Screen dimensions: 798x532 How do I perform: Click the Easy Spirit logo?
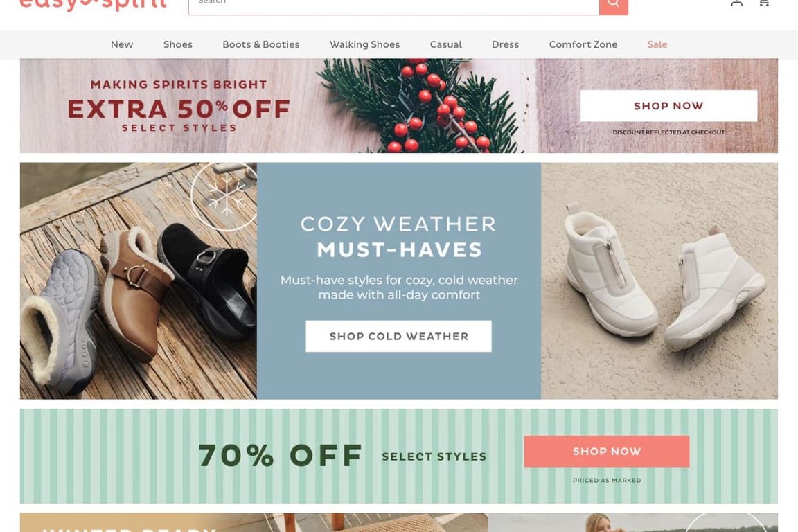pyautogui.click(x=93, y=5)
